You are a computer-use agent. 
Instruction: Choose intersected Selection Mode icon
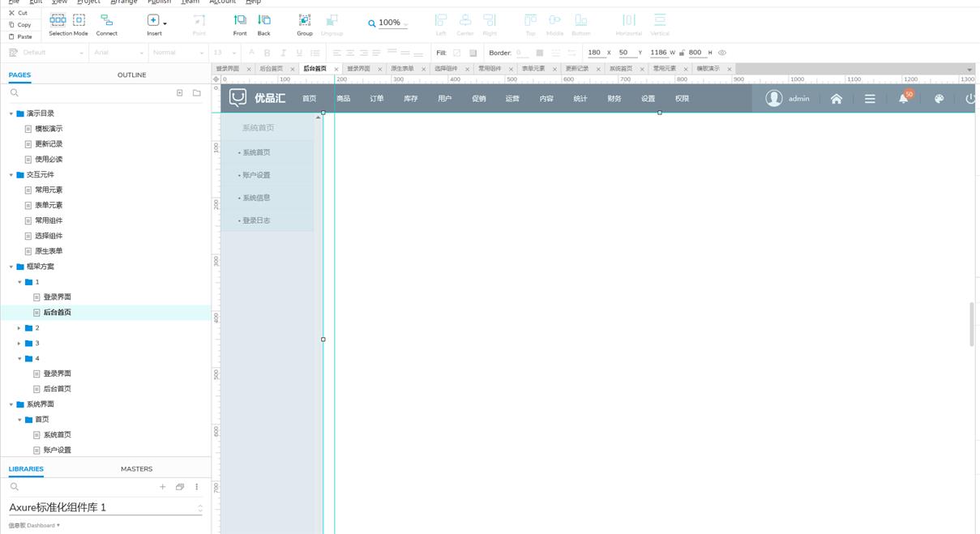58,19
